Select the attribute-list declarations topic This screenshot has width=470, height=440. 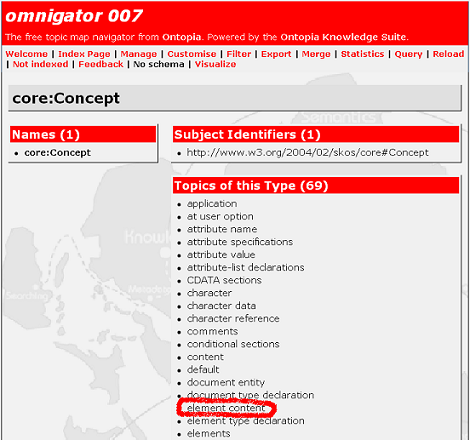(245, 268)
